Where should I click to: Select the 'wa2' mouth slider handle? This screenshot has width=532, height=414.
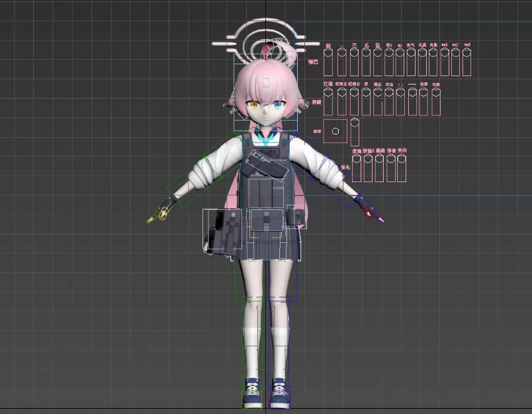coord(455,52)
